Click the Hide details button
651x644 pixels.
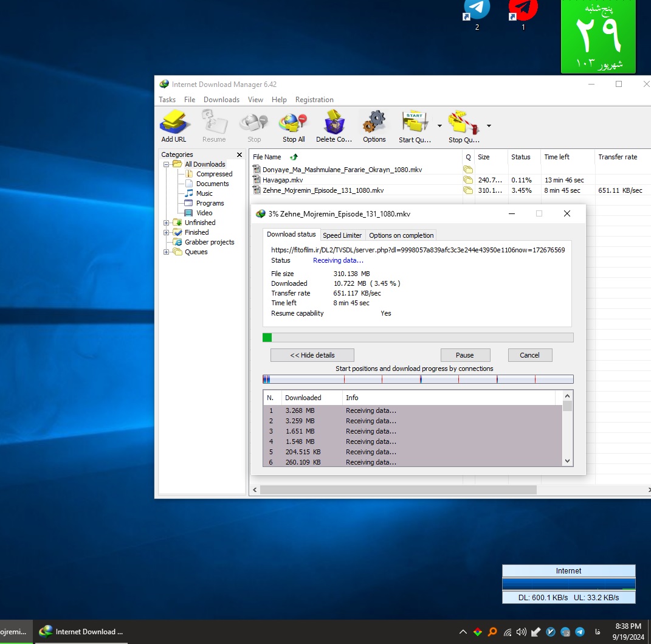(312, 355)
